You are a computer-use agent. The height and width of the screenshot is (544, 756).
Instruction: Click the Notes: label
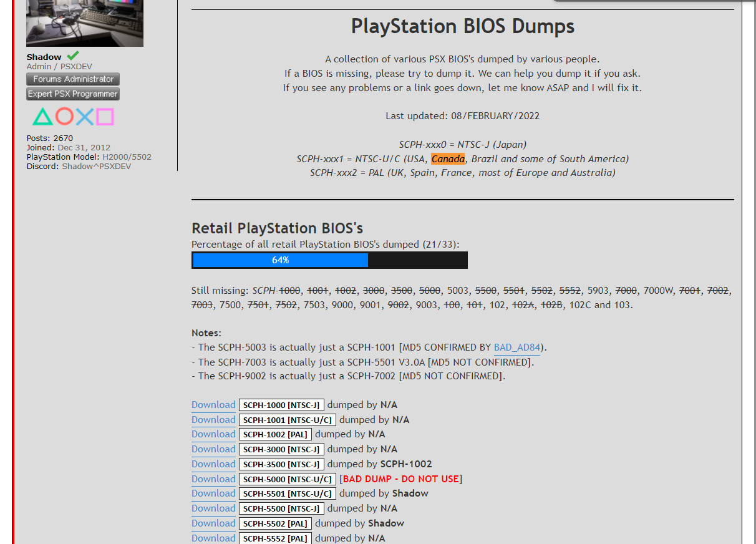(x=206, y=333)
